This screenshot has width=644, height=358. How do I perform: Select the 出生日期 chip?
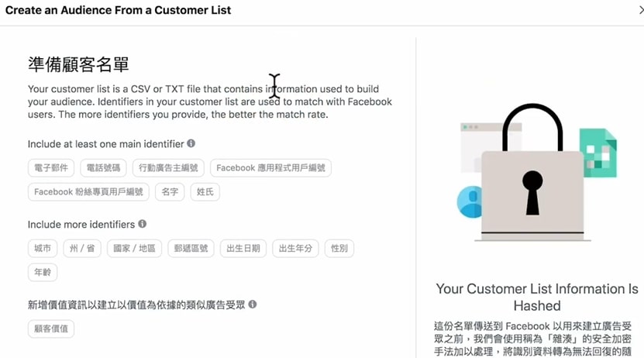click(x=243, y=249)
